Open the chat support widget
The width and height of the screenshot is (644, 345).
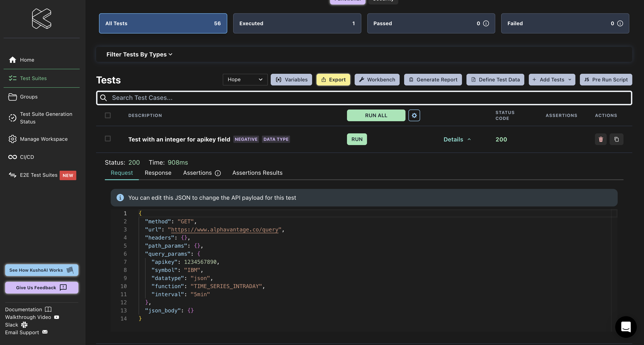[626, 327]
